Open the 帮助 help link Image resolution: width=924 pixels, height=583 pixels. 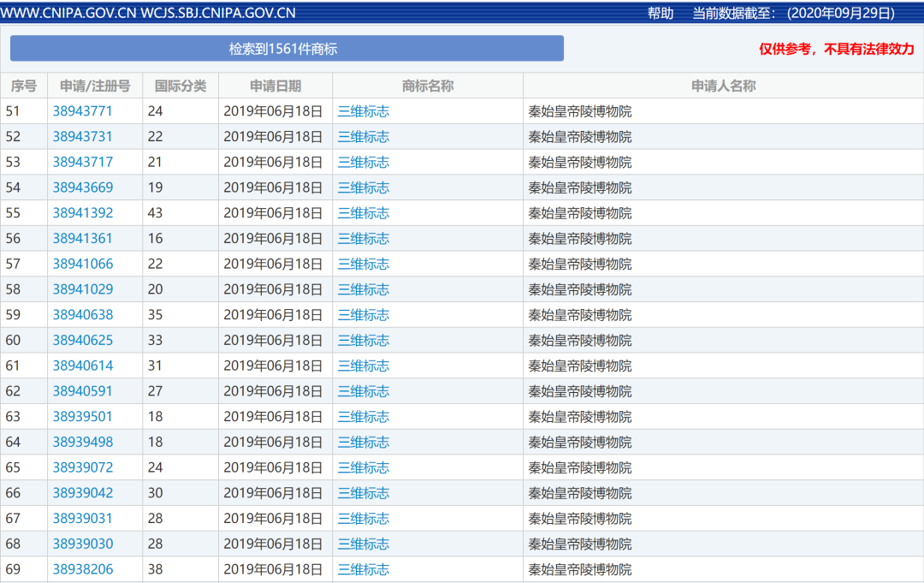tap(660, 13)
